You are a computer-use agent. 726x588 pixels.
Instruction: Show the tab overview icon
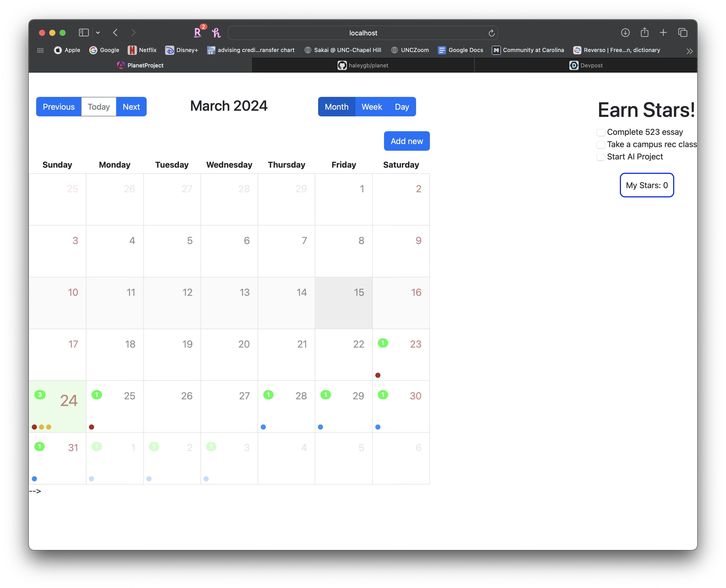682,33
